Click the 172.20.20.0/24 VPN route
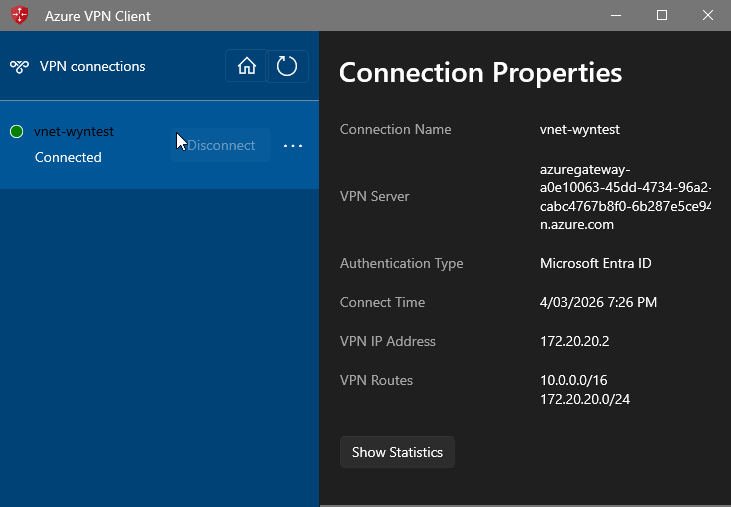This screenshot has height=507, width=731. click(584, 400)
